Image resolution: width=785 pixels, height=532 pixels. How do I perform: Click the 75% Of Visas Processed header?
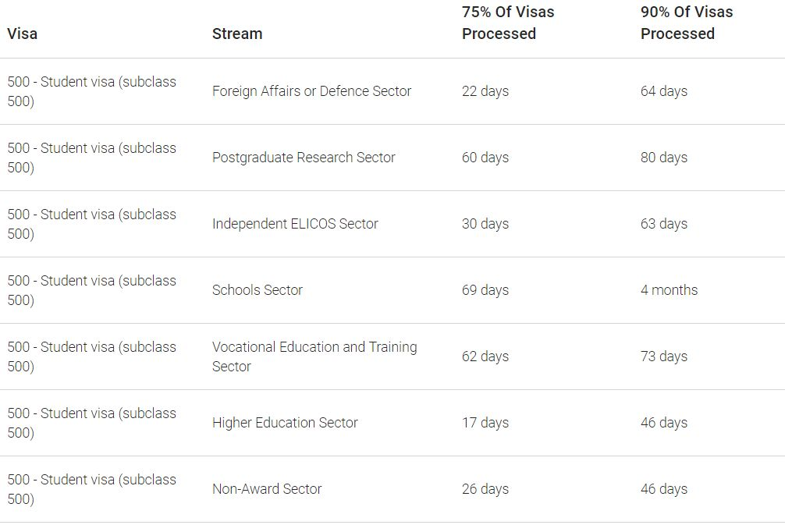click(x=508, y=23)
